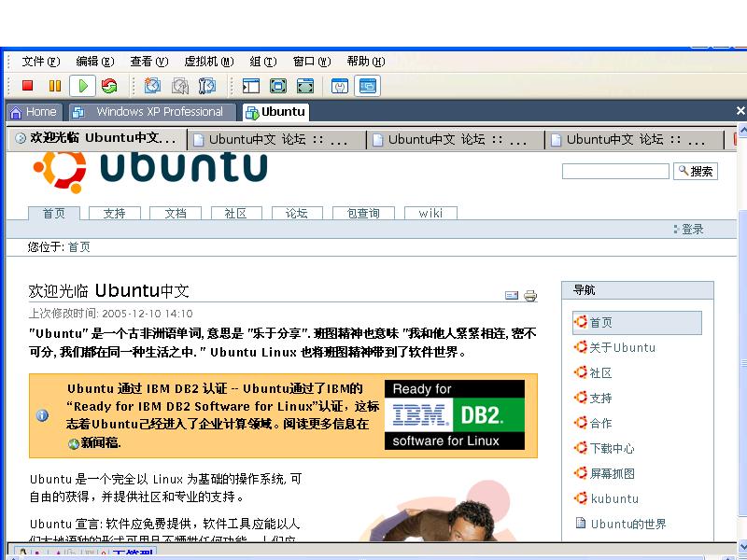Viewport: 747px width, 560px height.
Task: Click the 上次修改时间 2005-12-10 14:10 text
Action: [x=110, y=314]
